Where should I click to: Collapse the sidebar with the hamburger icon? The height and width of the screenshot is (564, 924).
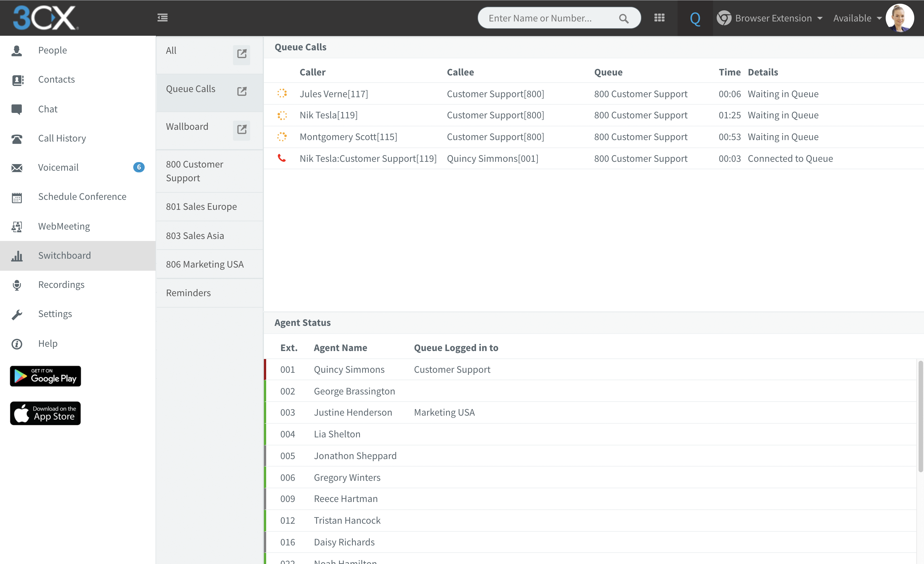(162, 18)
